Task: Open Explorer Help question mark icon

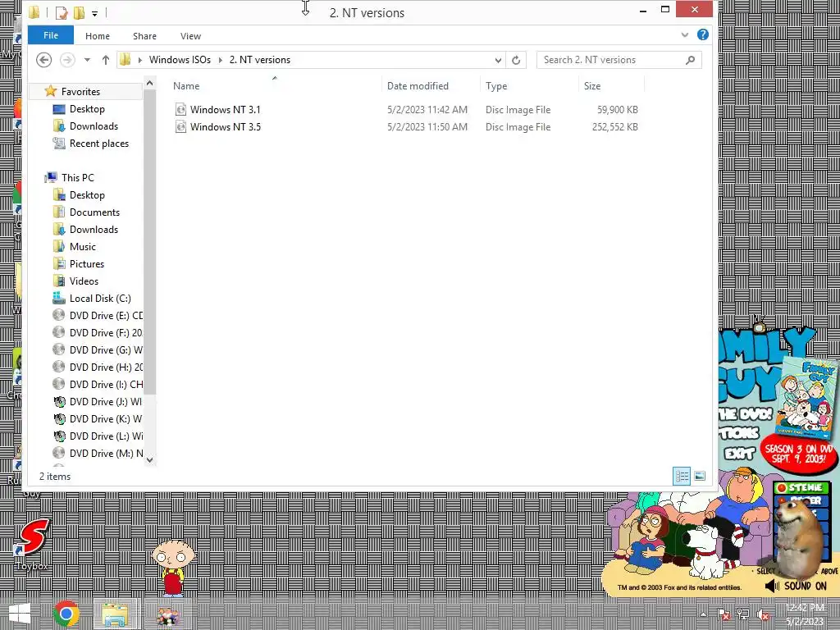Action: (703, 34)
